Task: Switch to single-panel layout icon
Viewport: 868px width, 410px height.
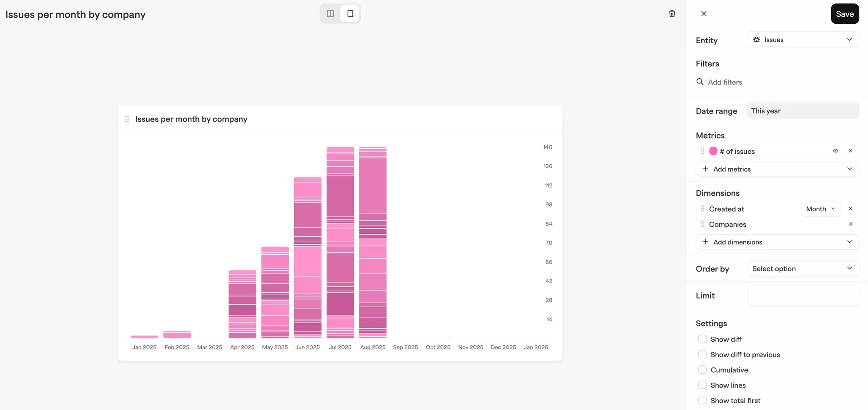Action: pos(350,14)
